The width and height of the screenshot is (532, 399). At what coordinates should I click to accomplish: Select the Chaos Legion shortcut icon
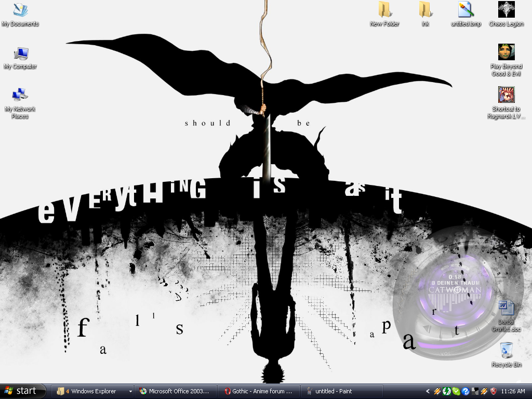point(506,14)
